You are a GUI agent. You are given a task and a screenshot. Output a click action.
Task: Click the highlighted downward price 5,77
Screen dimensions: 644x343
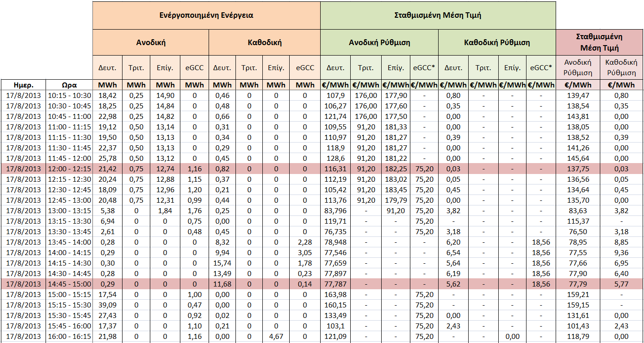(x=622, y=284)
